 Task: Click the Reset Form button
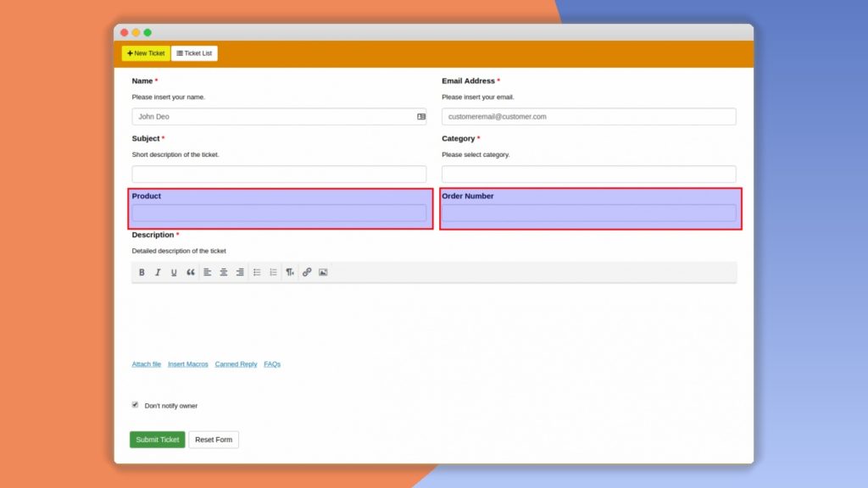point(214,440)
